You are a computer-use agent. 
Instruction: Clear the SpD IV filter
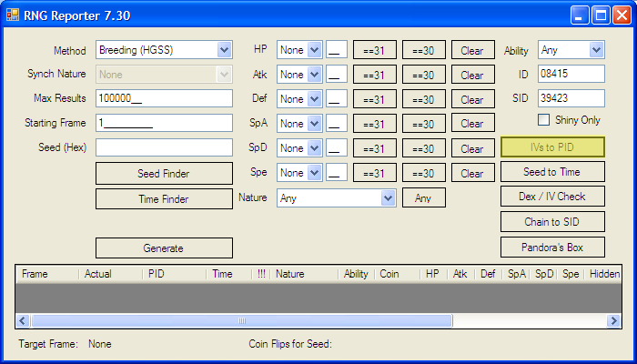pyautogui.click(x=472, y=148)
